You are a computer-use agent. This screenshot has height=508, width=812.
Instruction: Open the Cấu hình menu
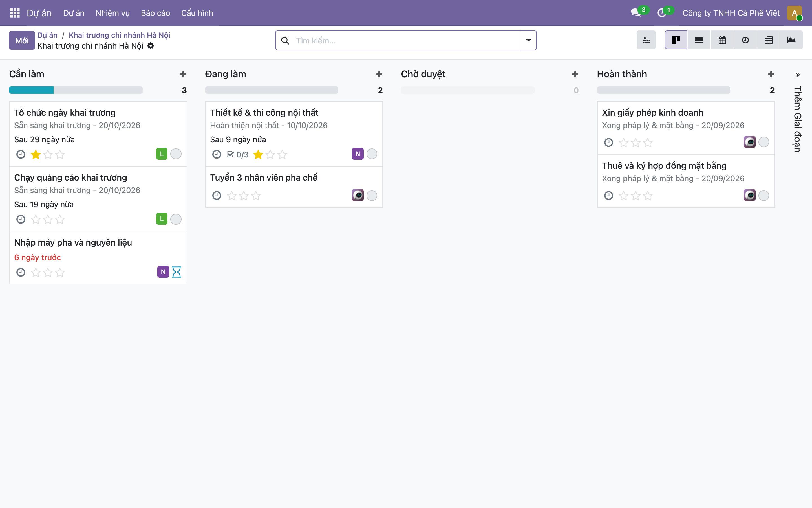pos(197,13)
